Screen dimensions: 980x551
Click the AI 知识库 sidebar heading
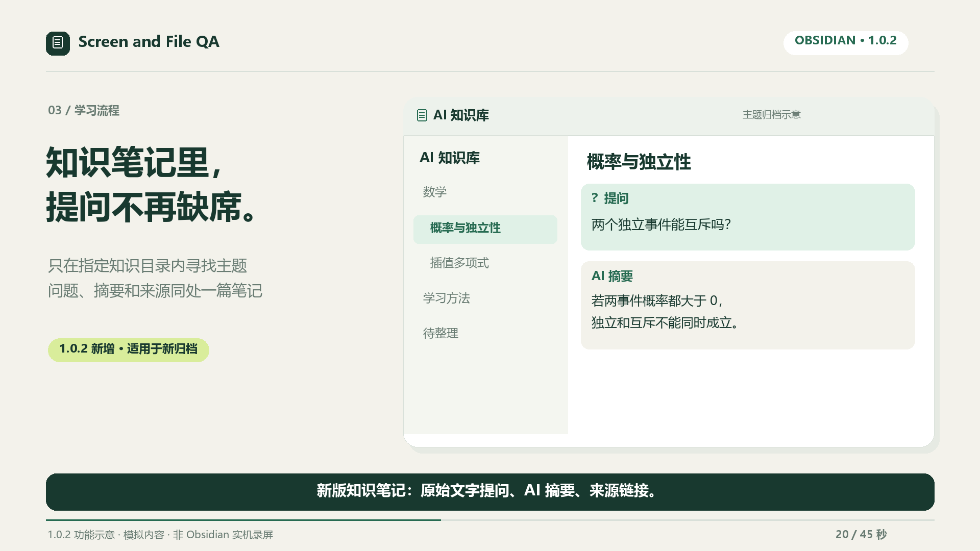coord(450,158)
